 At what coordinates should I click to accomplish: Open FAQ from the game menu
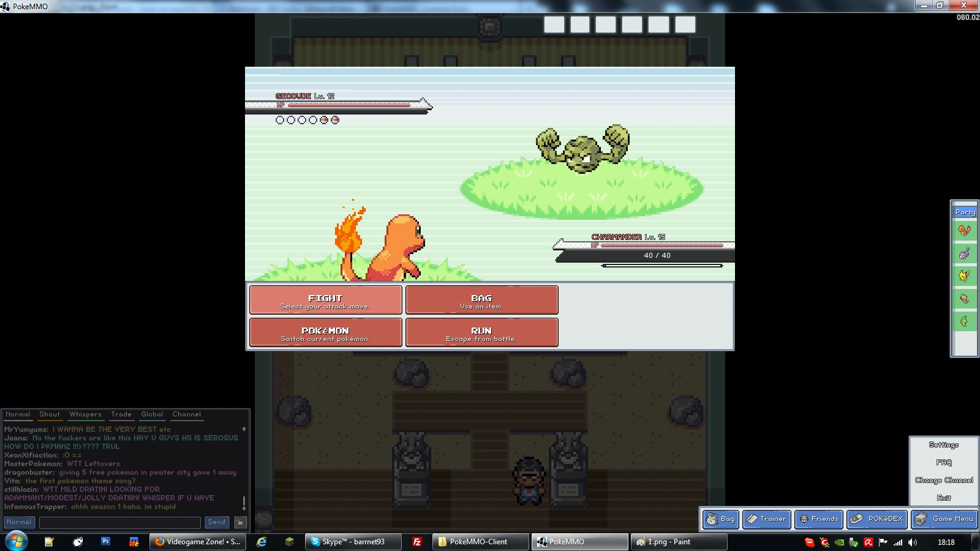pos(944,463)
